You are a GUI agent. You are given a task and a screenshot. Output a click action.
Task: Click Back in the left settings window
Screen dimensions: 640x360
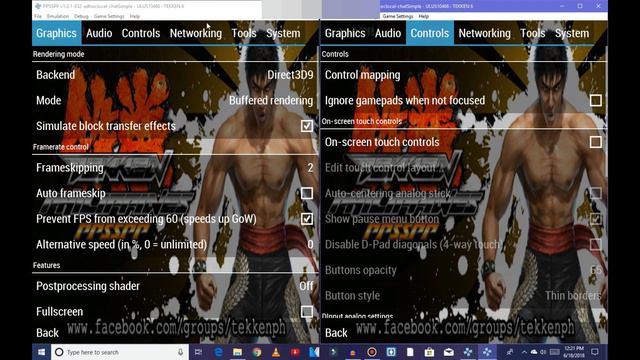tap(47, 333)
